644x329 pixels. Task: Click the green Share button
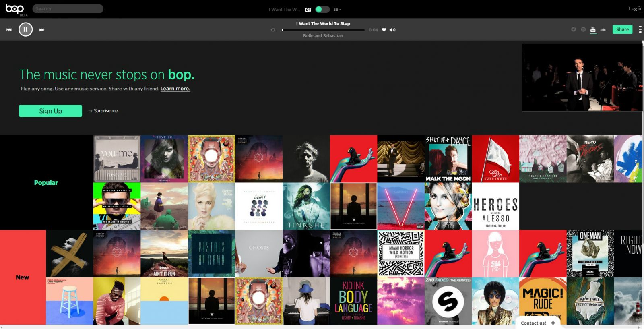[622, 29]
